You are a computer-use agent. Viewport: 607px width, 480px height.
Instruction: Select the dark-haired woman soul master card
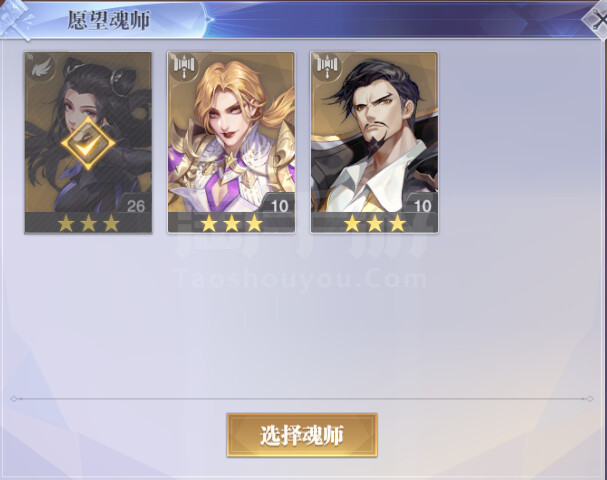(x=88, y=142)
